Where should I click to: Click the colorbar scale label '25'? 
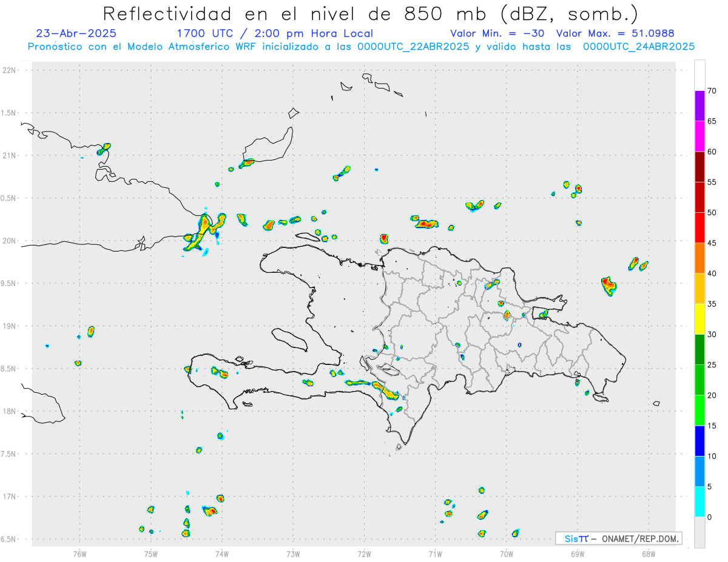coord(712,365)
